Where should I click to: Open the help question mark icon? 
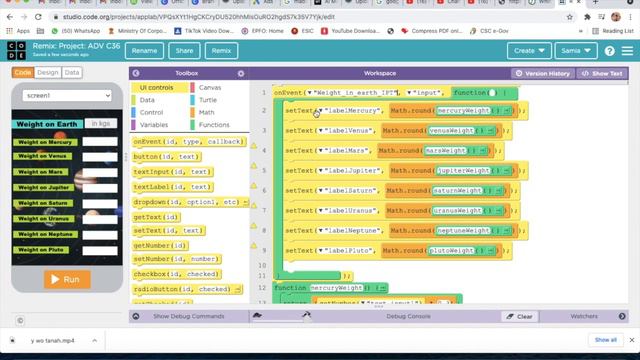click(x=609, y=51)
